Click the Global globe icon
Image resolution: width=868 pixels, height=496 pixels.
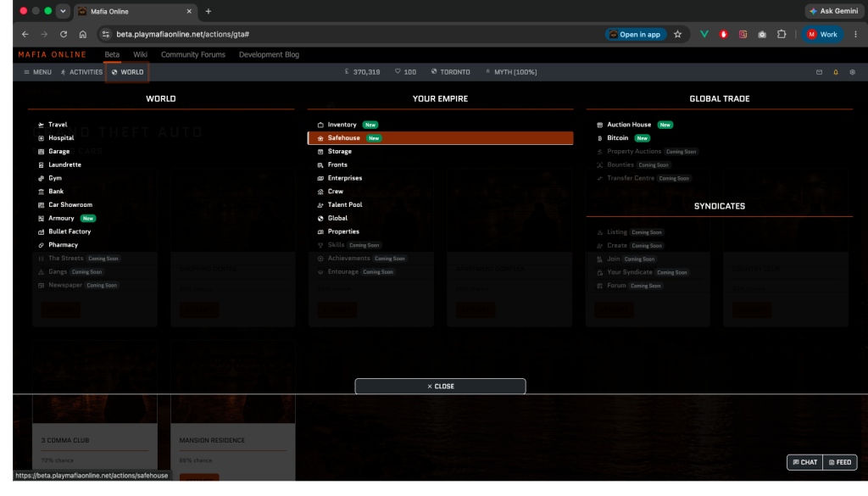320,218
